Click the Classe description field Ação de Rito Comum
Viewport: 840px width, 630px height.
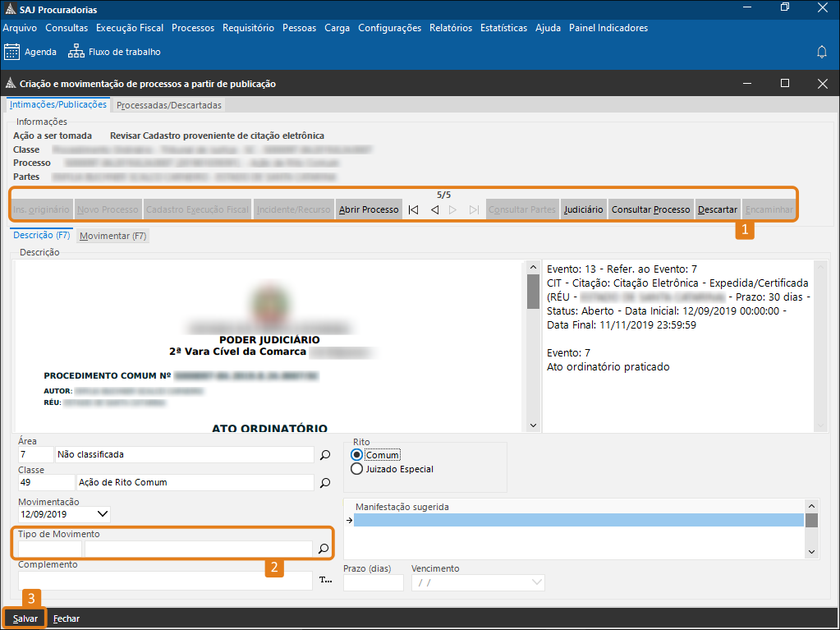point(195,483)
